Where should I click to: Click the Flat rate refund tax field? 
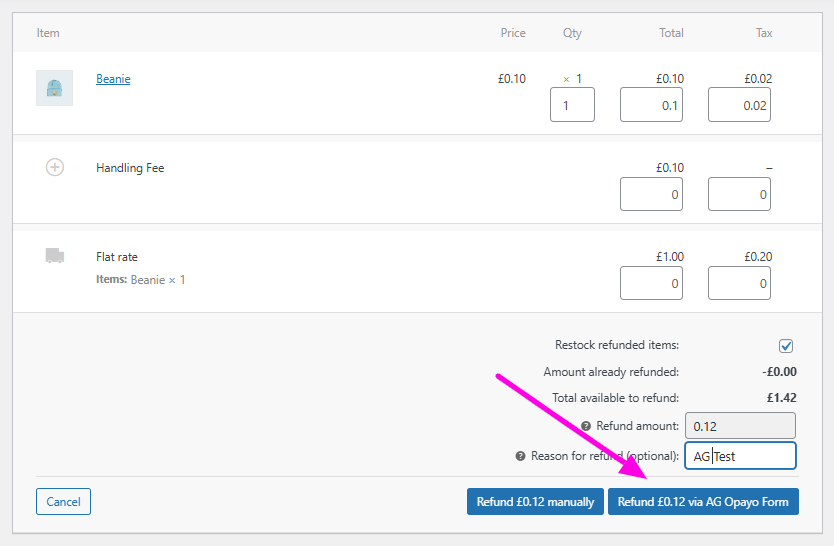[739, 283]
